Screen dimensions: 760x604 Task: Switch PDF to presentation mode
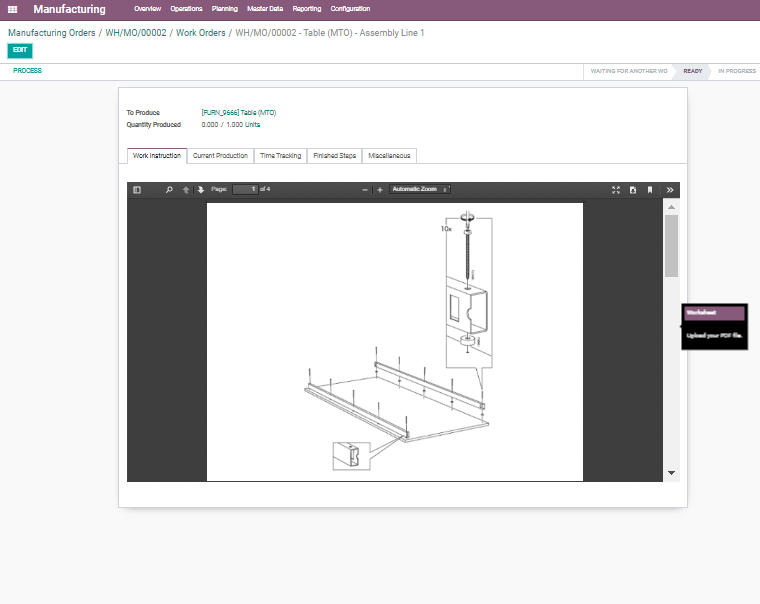pyautogui.click(x=616, y=189)
